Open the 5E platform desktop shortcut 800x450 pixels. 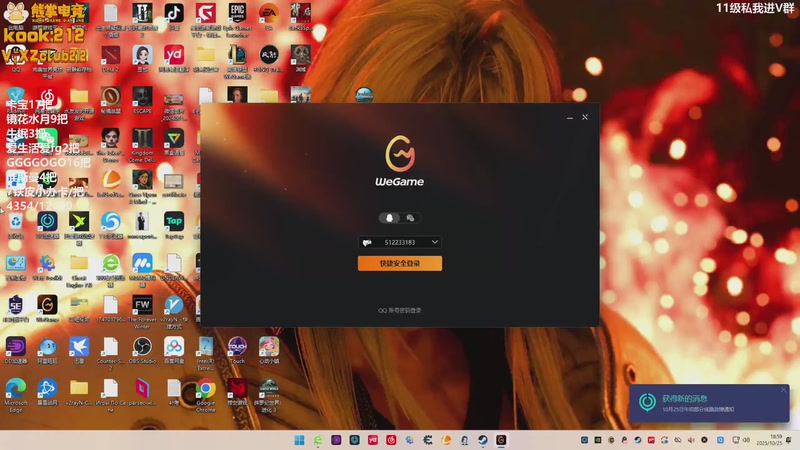pyautogui.click(x=16, y=308)
